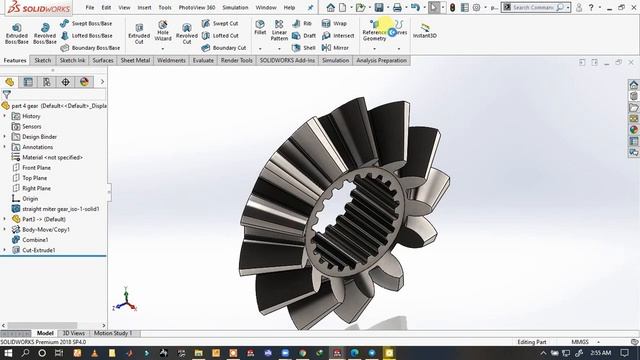This screenshot has width=640, height=360.
Task: Click the Draft tool
Action: (304, 36)
